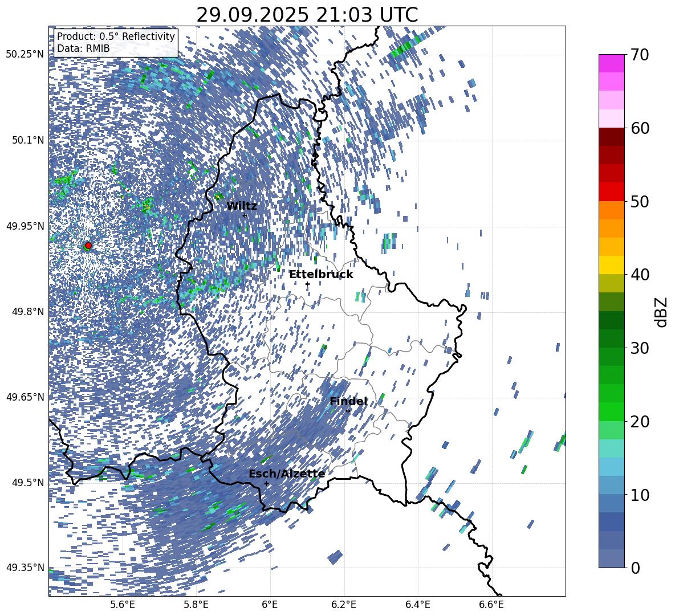
Task: Click the 50 colorbar tick label
Action: coord(640,201)
